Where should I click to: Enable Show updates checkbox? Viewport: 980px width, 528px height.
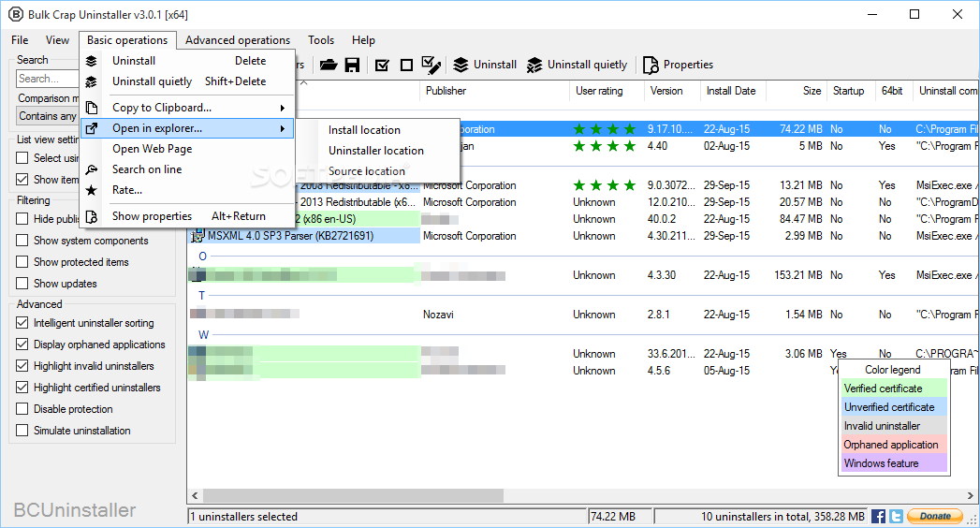point(22,284)
